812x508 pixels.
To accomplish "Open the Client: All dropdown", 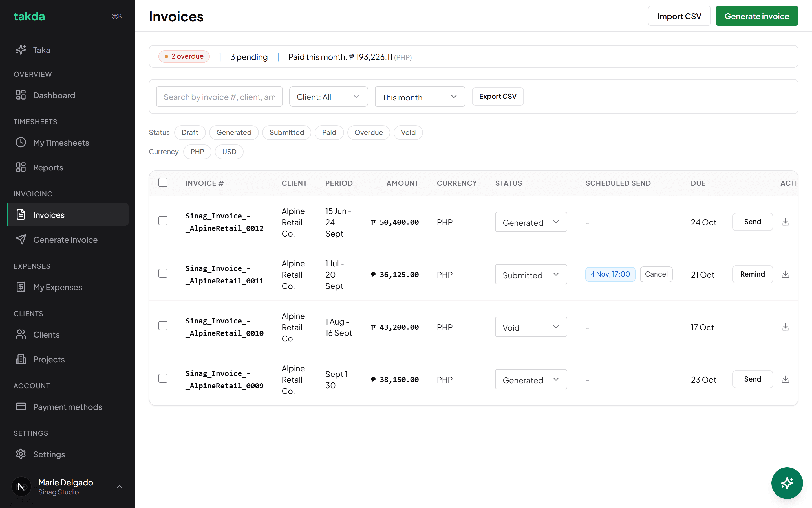I will (x=328, y=97).
